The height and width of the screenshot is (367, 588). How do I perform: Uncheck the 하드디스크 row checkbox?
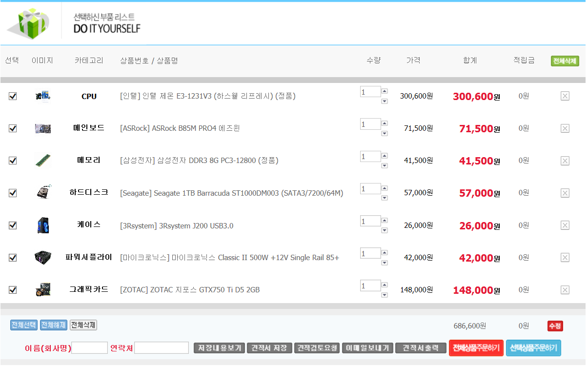(x=13, y=193)
